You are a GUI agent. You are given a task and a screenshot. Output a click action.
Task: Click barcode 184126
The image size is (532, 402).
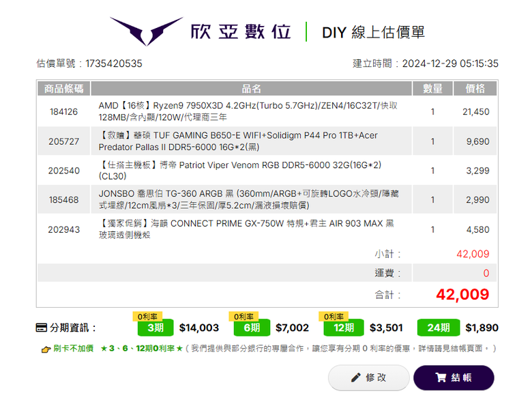click(64, 112)
